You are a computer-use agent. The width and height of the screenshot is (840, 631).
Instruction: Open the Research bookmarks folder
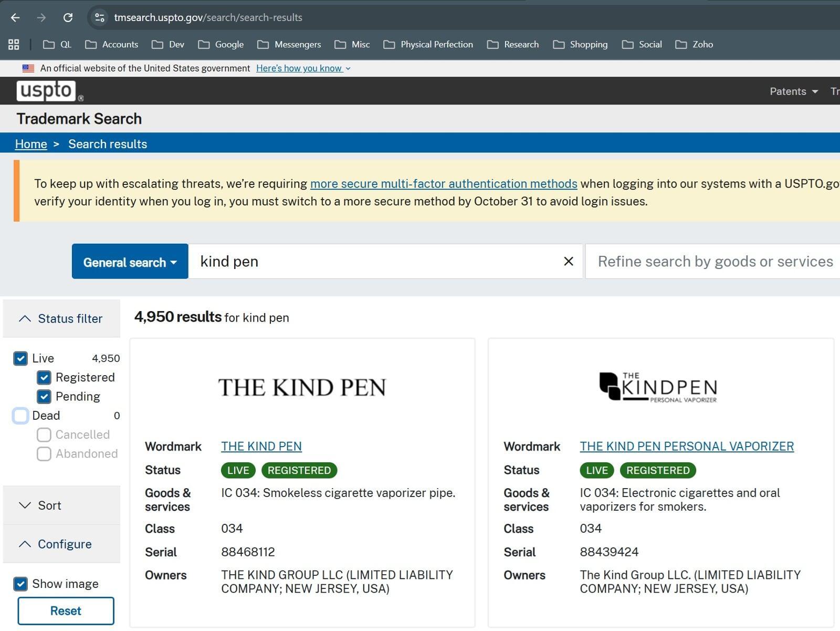tap(513, 45)
